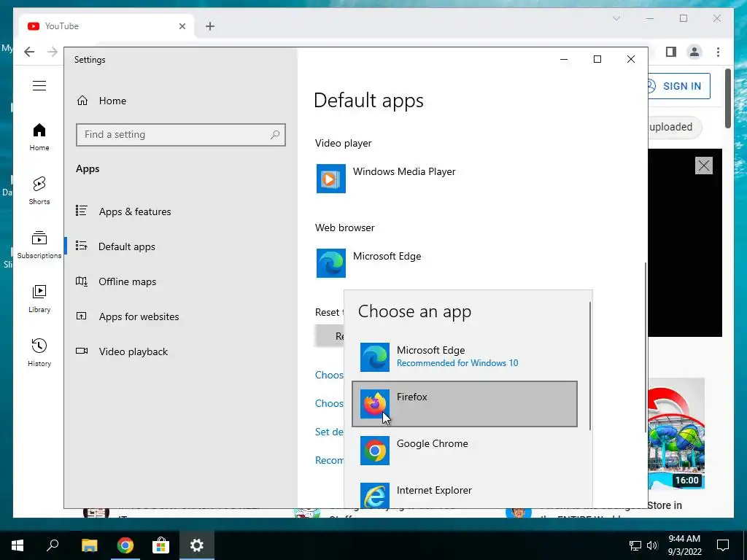Open the Windows Start menu
The width and height of the screenshot is (747, 560).
coord(18,545)
